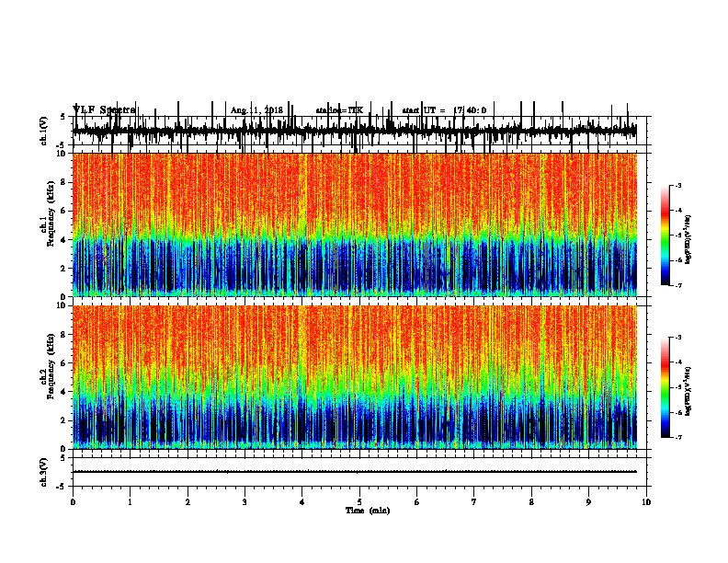This screenshot has height=563, width=728.
Task: Click the 'VLF Spectra' plot title
Action: [104, 109]
